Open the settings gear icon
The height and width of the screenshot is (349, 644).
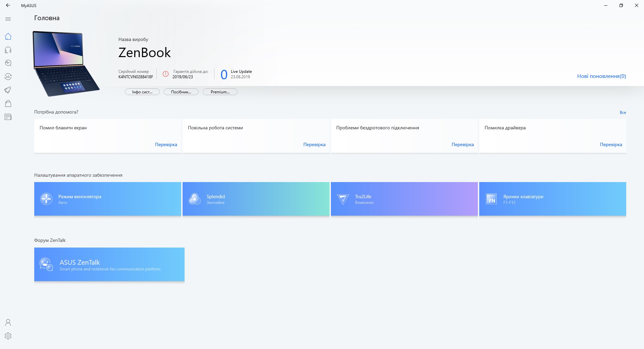8,336
